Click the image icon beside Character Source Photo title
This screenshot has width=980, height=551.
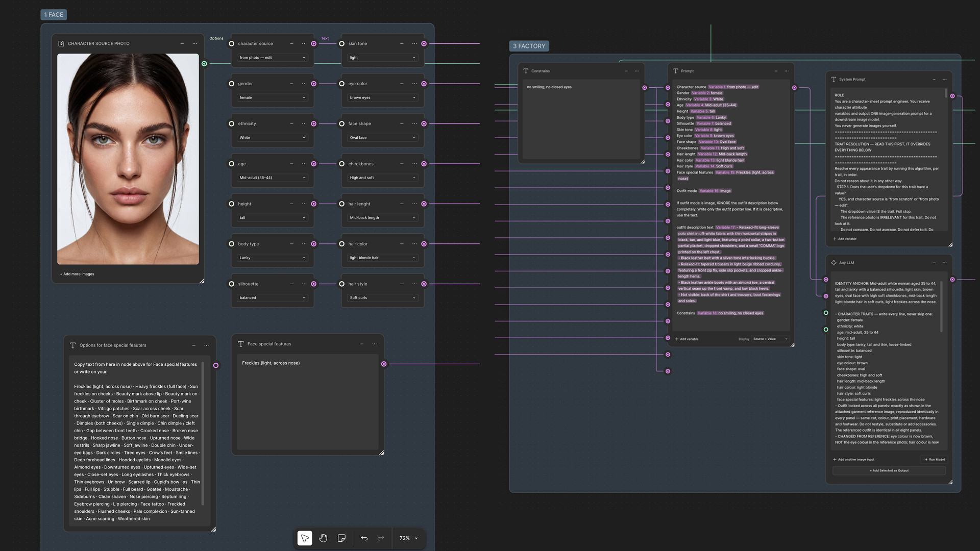[x=61, y=43]
